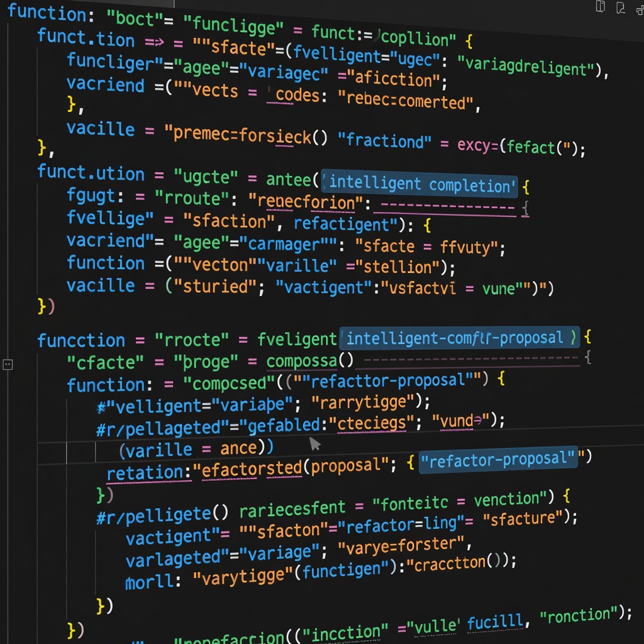This screenshot has height=644, width=644.
Task: Click (varille = ance)) on the current line
Action: pos(196,449)
